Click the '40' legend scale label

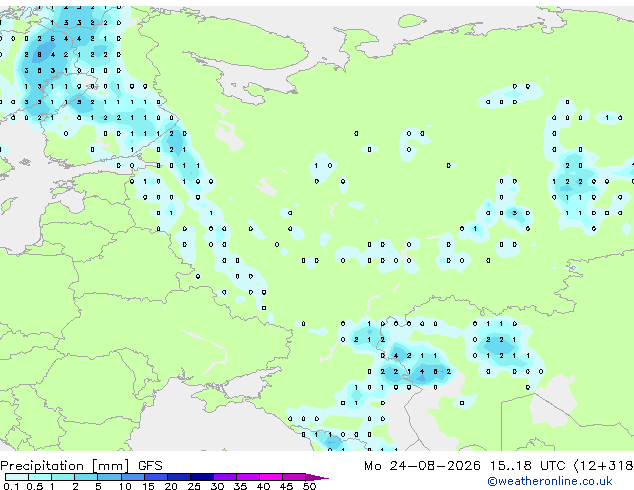(x=263, y=486)
